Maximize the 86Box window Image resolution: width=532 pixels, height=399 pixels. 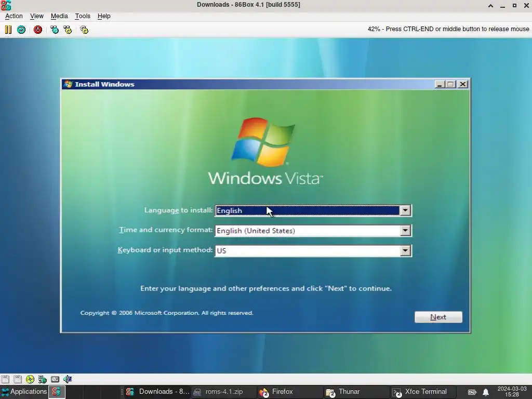coord(514,5)
